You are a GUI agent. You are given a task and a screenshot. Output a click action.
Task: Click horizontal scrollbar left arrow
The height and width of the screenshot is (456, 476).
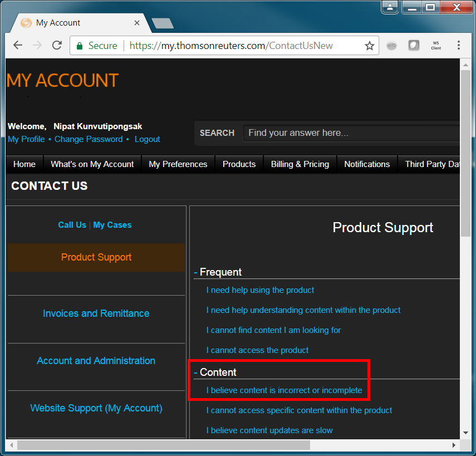pyautogui.click(x=11, y=445)
